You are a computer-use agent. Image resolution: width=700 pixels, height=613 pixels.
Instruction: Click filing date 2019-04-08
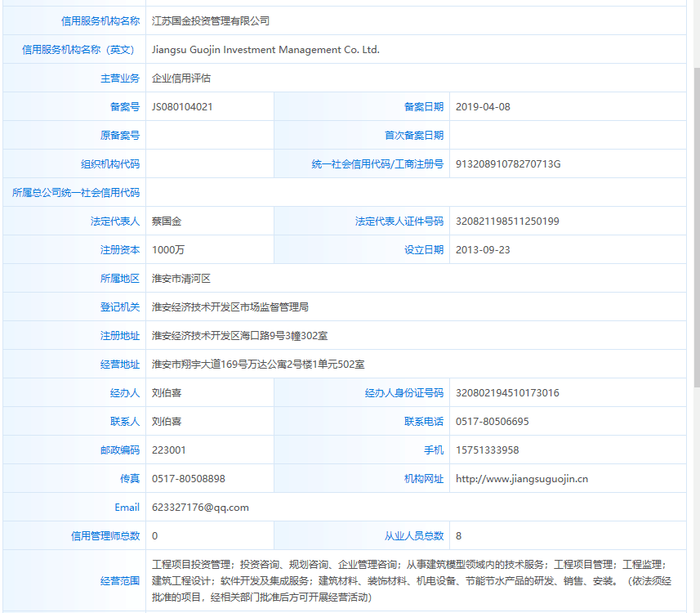click(483, 107)
